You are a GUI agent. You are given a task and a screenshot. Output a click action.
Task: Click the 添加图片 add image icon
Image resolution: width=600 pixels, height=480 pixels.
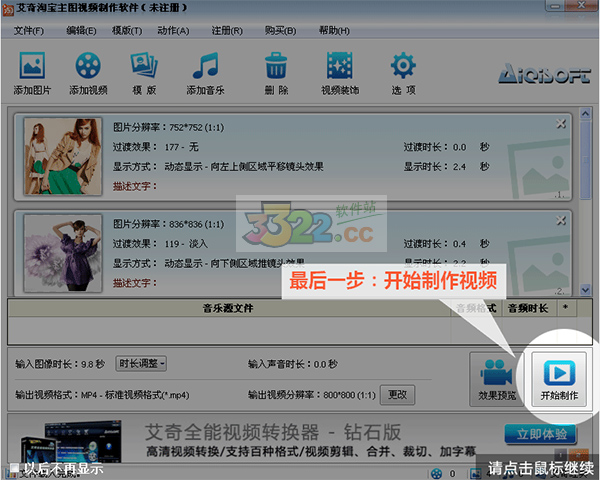32,73
